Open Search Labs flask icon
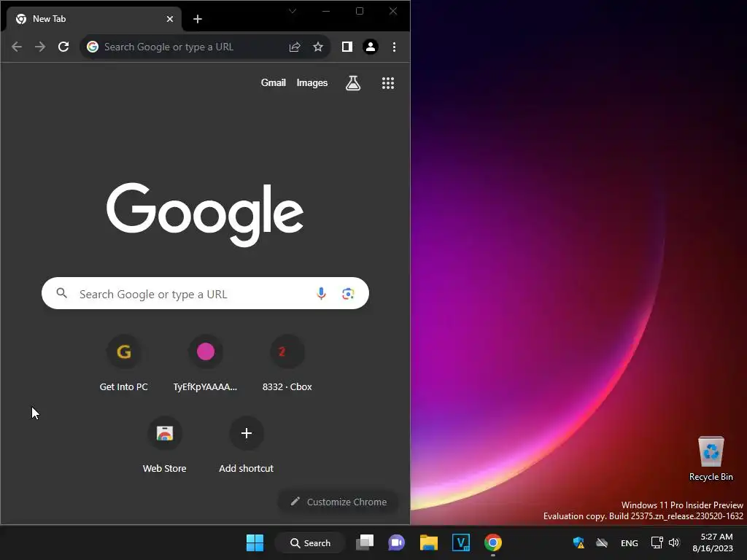 pyautogui.click(x=353, y=83)
